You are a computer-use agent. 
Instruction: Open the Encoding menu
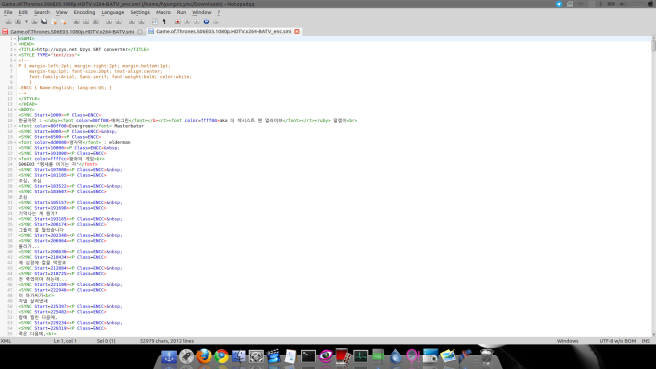point(85,13)
